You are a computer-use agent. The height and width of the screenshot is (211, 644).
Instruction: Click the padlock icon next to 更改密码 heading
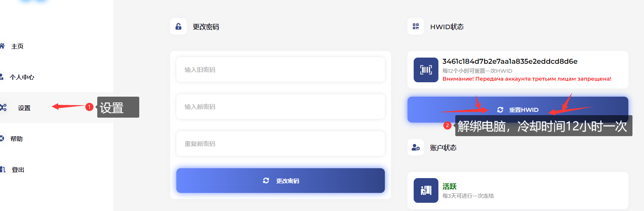(178, 27)
